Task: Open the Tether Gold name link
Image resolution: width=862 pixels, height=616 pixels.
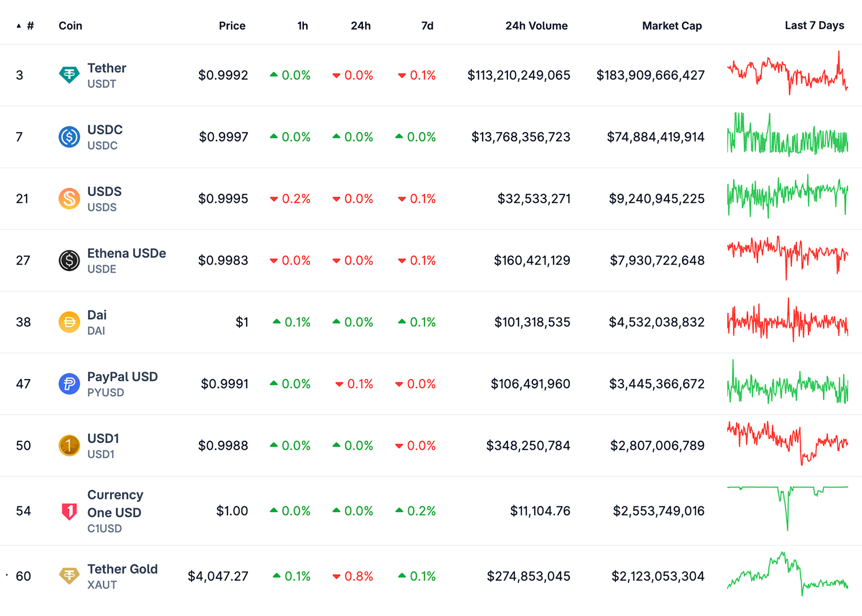Action: 122,569
